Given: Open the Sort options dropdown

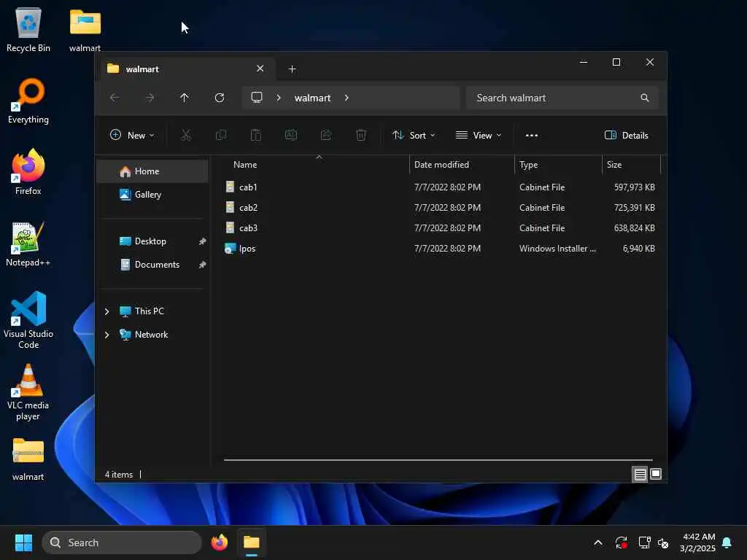Looking at the screenshot, I should coord(414,135).
